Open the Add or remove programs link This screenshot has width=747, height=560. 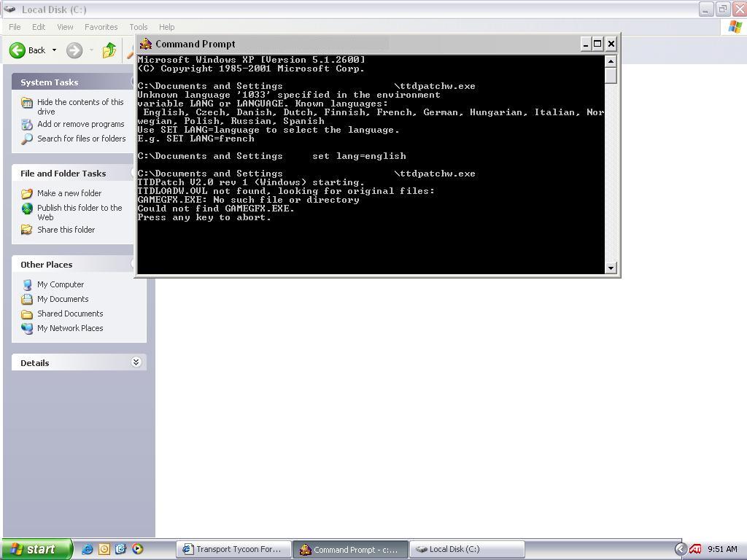point(81,124)
